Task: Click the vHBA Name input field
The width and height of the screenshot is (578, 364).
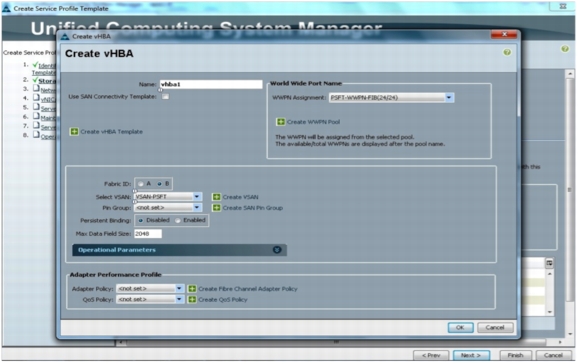Action: pos(211,84)
